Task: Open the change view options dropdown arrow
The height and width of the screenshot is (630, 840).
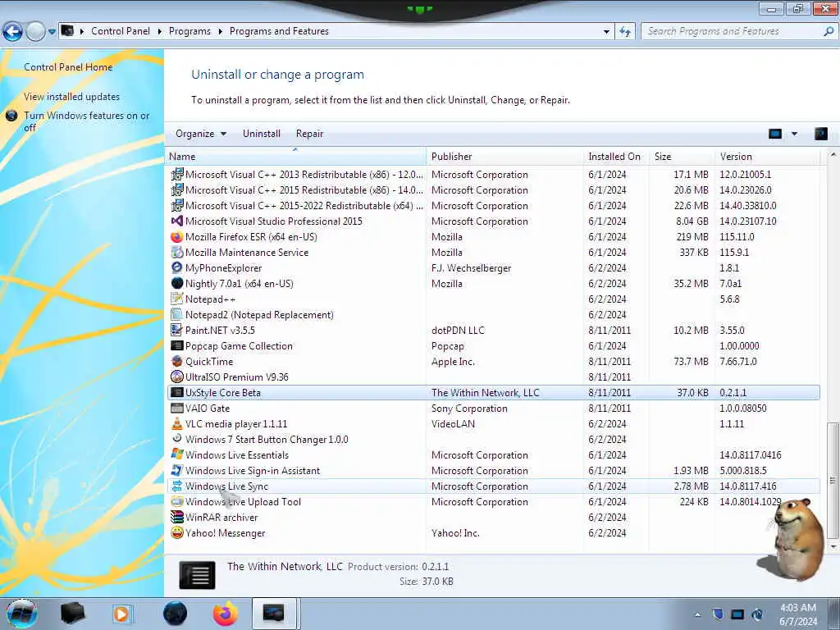Action: coord(794,134)
